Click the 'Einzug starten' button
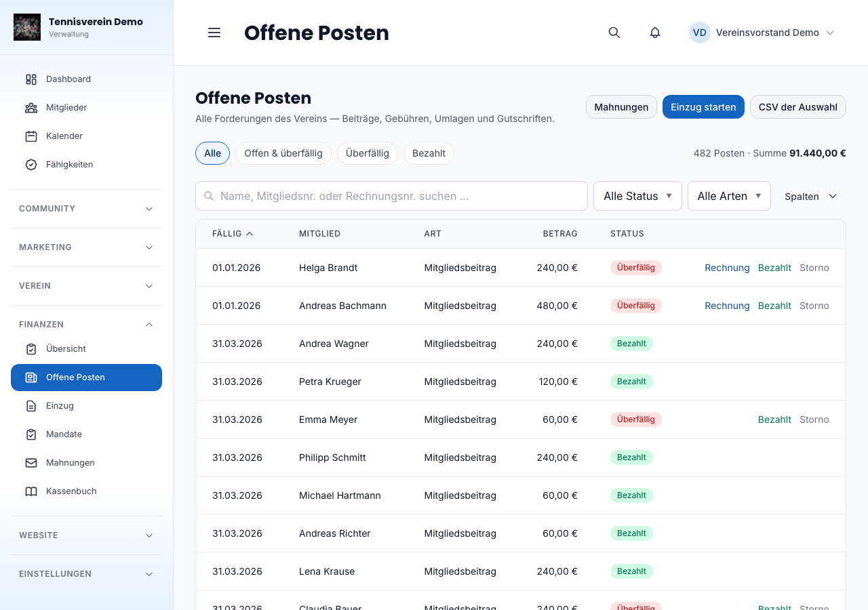The width and height of the screenshot is (868, 610). click(703, 107)
